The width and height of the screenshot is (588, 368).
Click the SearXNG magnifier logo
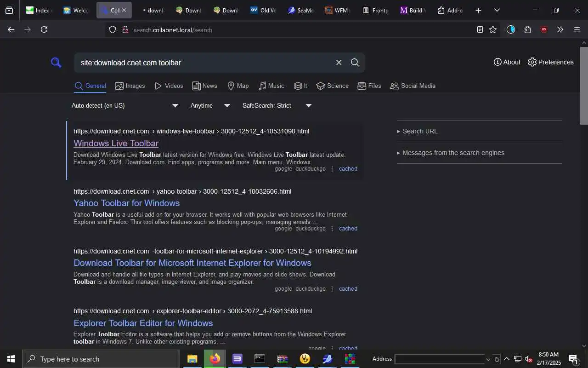(x=56, y=63)
